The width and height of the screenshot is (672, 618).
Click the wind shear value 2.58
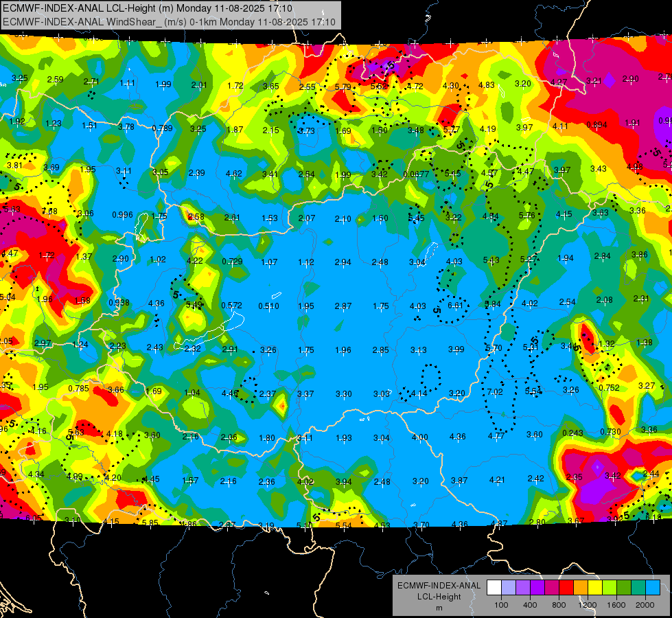[196, 216]
